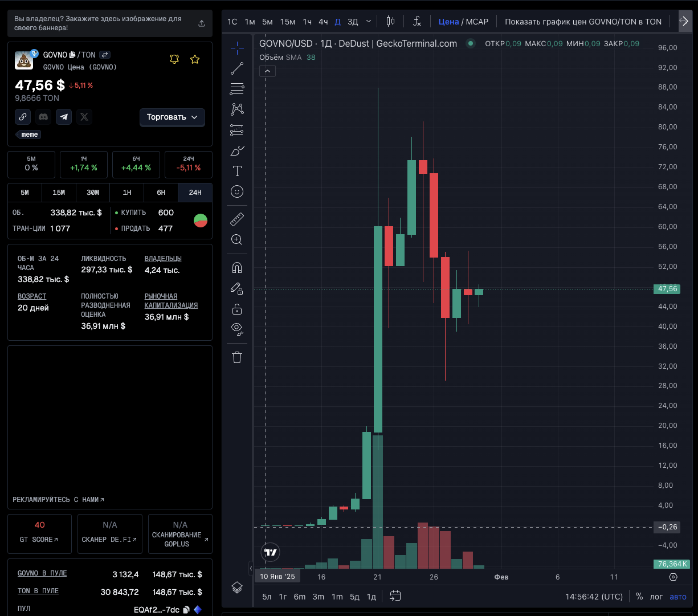Select the ruler measure tool

[237, 219]
